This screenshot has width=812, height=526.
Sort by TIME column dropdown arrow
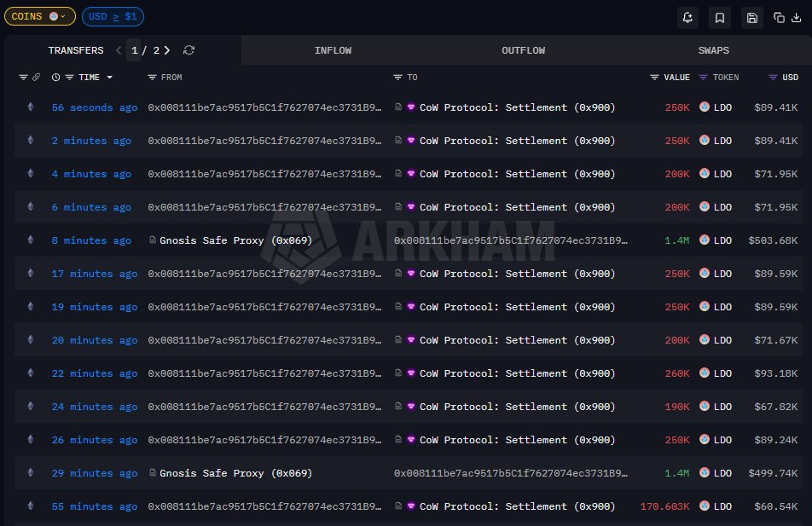pyautogui.click(x=110, y=77)
